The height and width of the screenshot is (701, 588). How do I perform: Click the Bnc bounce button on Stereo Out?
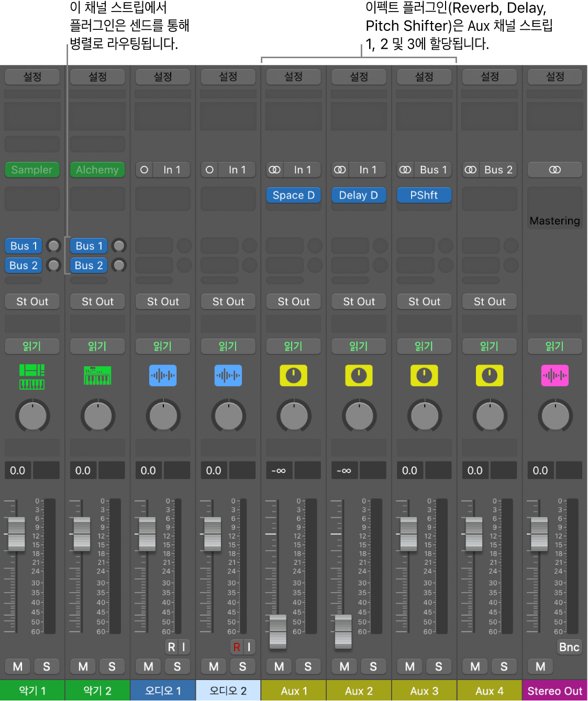[x=569, y=647]
